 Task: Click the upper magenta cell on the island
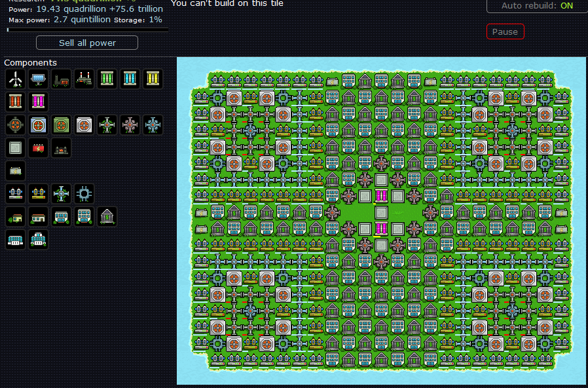381,196
